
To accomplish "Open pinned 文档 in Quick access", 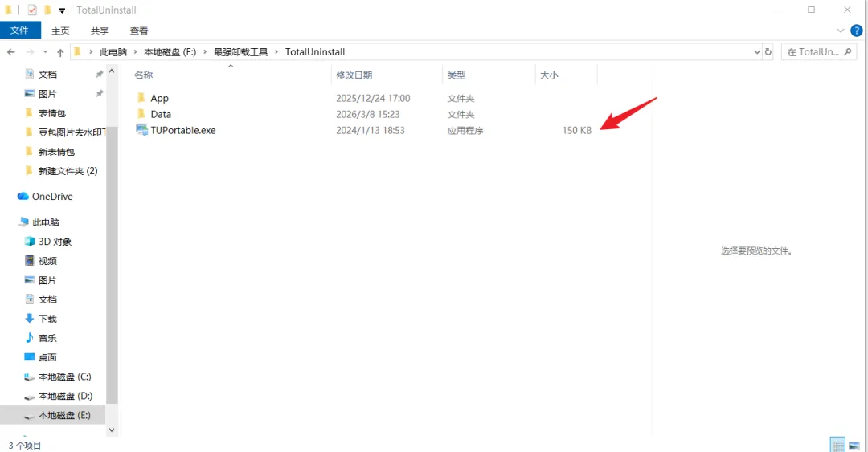I will [47, 75].
